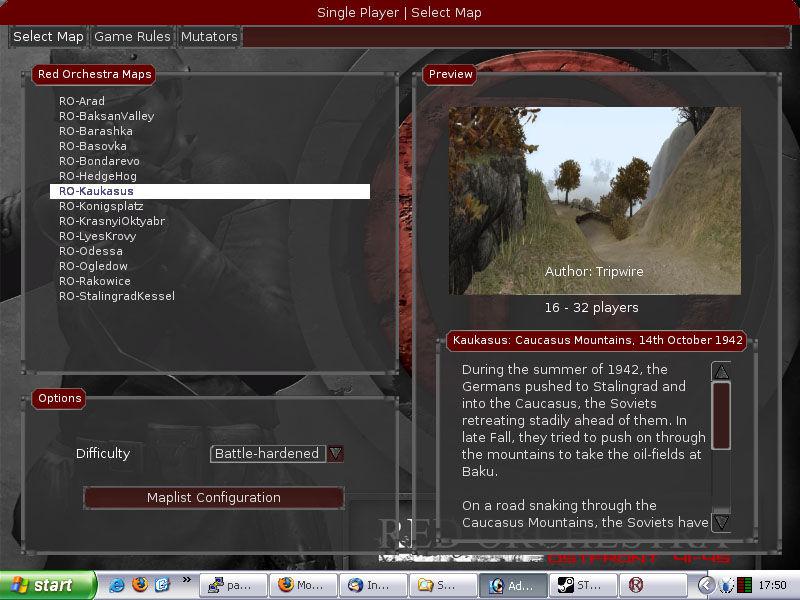Launch Firefox from the quick launch bar
This screenshot has width=800, height=600.
pyautogui.click(x=139, y=585)
